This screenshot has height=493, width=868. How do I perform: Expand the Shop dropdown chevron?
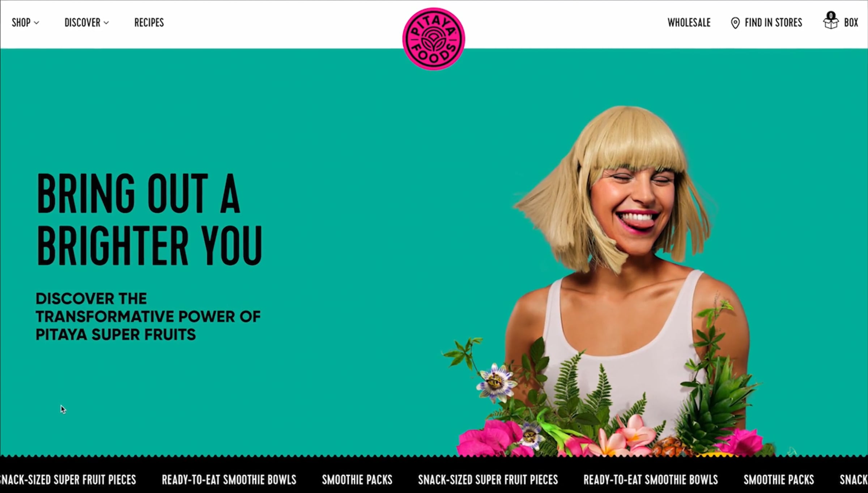point(36,23)
